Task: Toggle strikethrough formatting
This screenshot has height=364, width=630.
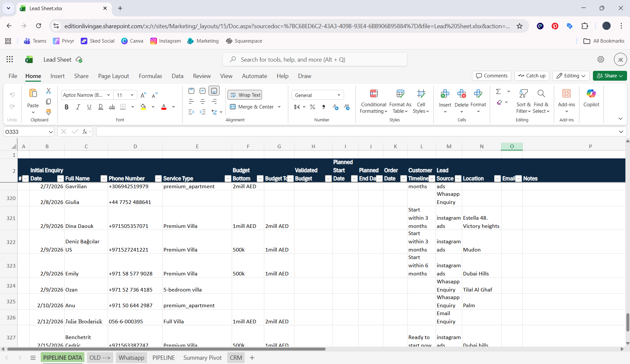Action: (x=112, y=107)
